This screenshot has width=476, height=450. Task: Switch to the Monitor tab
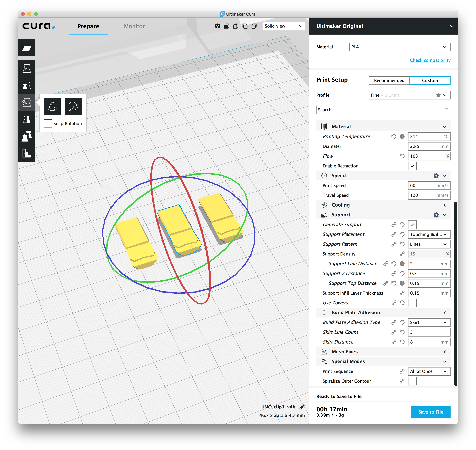134,26
